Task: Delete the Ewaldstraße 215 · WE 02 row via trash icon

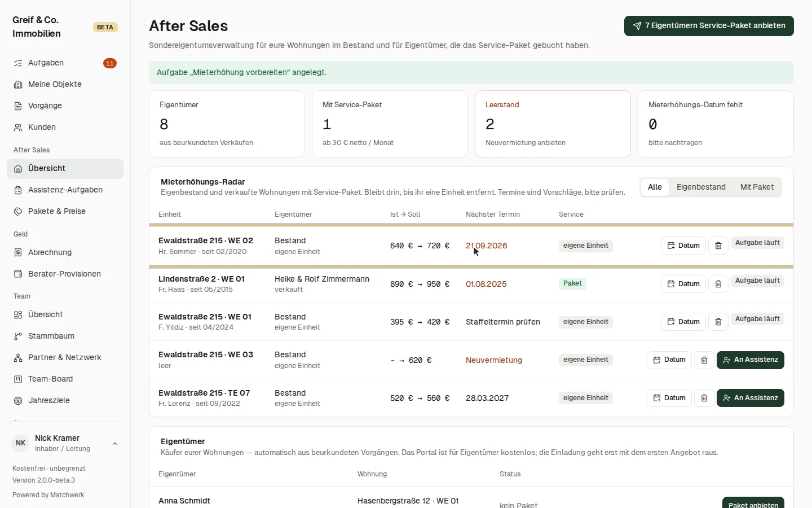Action: click(718, 246)
